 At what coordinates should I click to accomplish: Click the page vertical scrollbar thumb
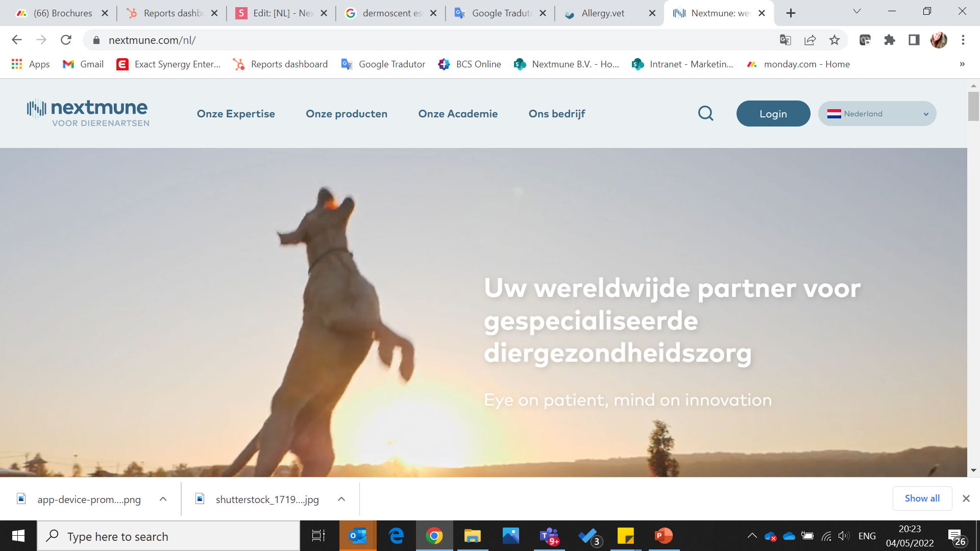pos(973,106)
